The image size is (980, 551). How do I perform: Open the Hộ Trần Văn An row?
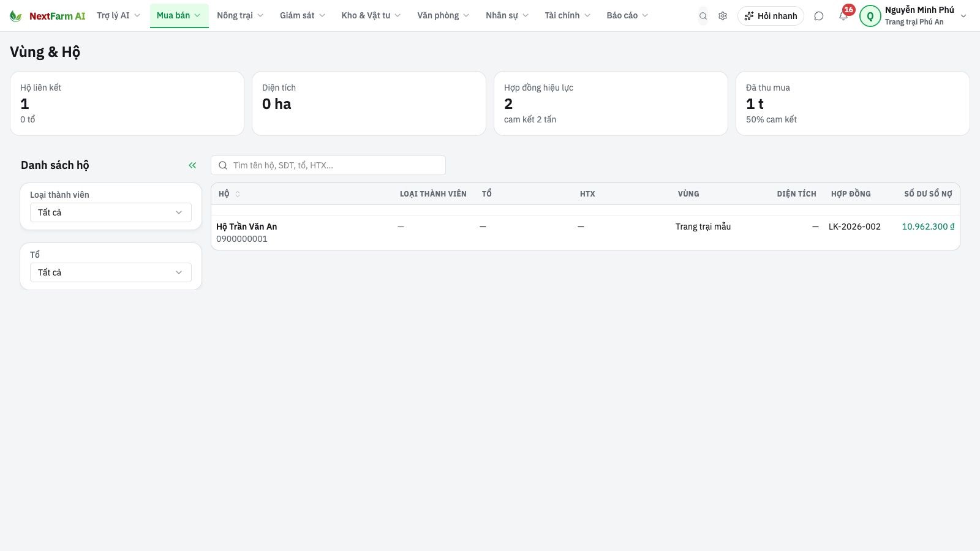(586, 233)
